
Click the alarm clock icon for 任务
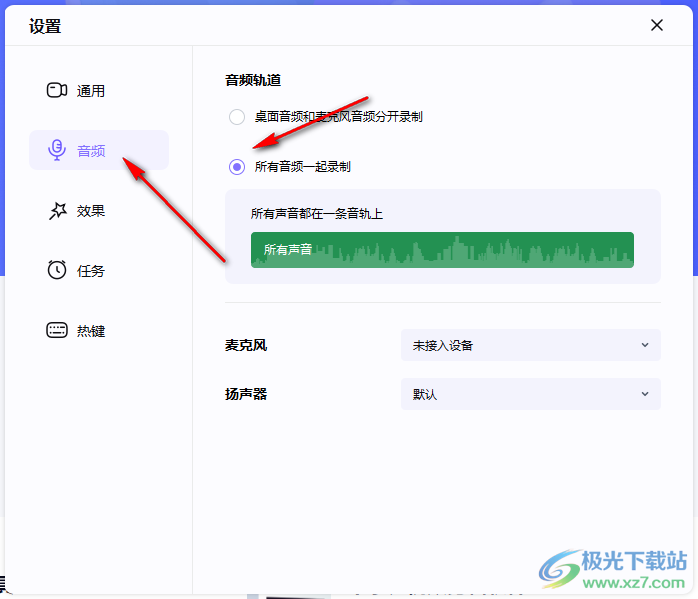(x=57, y=271)
